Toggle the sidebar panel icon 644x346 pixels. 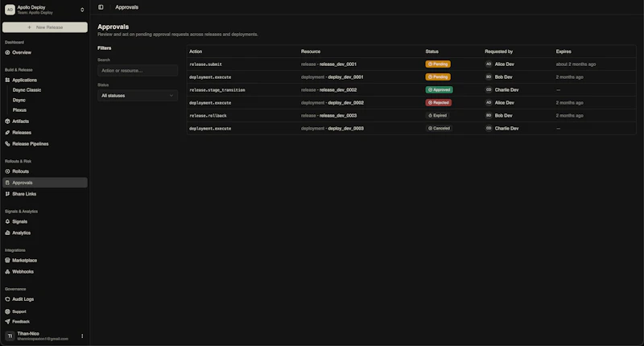[x=101, y=7]
